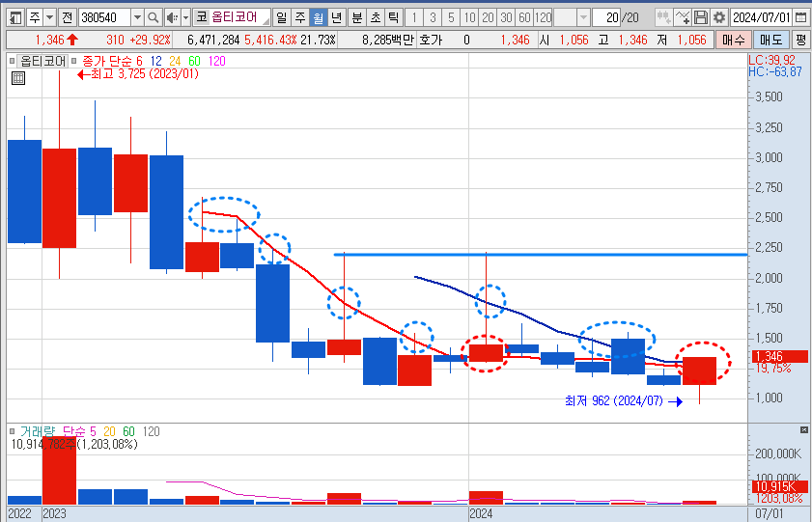Click the 매수 buy button
812x522 pixels.
(733, 40)
